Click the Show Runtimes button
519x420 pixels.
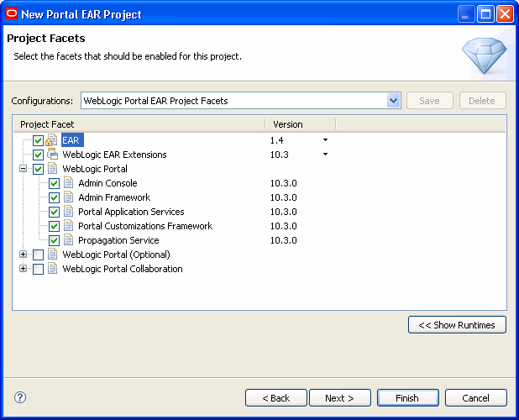point(457,325)
